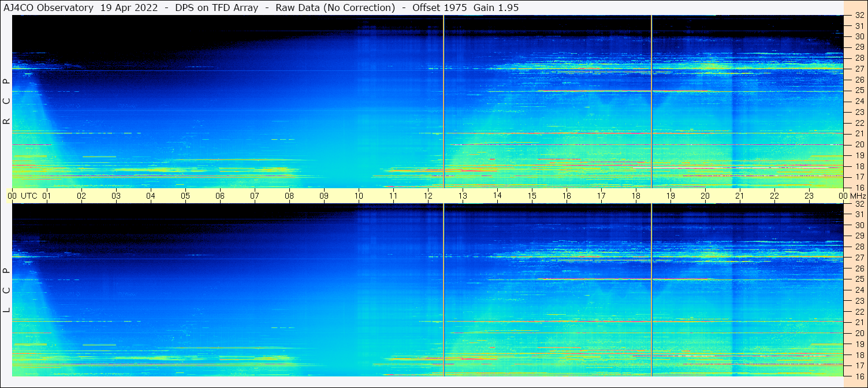Click hour "21" on the UTC time axis

click(740, 196)
